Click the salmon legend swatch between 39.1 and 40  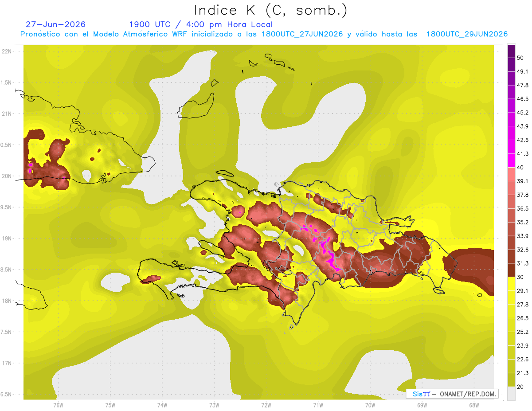[x=511, y=174]
